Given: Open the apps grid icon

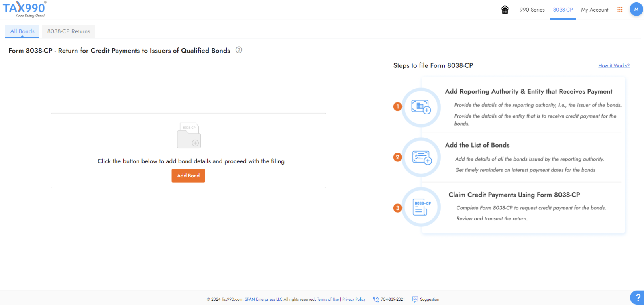Looking at the screenshot, I should (x=620, y=9).
